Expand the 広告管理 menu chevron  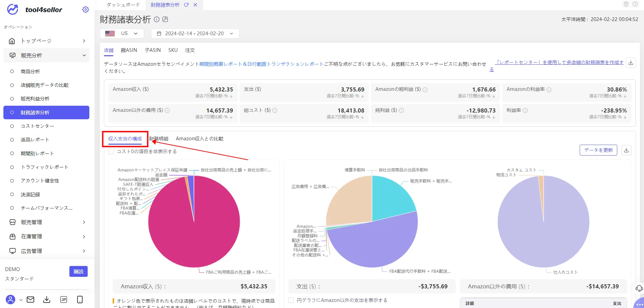84,251
